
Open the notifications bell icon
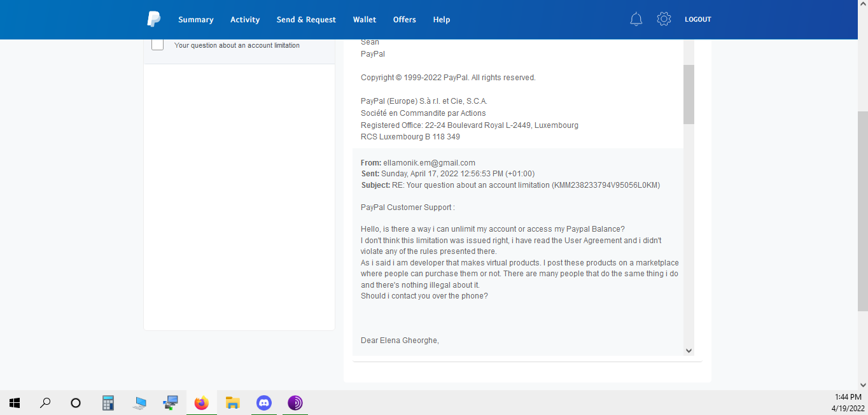pyautogui.click(x=636, y=19)
